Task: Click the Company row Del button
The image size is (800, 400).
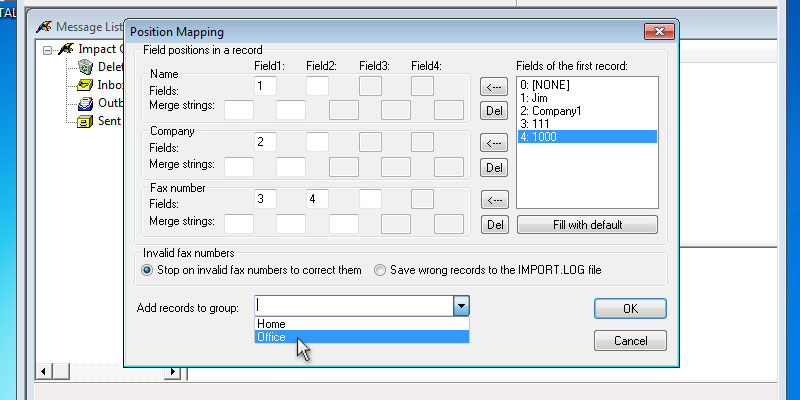Action: point(492,167)
